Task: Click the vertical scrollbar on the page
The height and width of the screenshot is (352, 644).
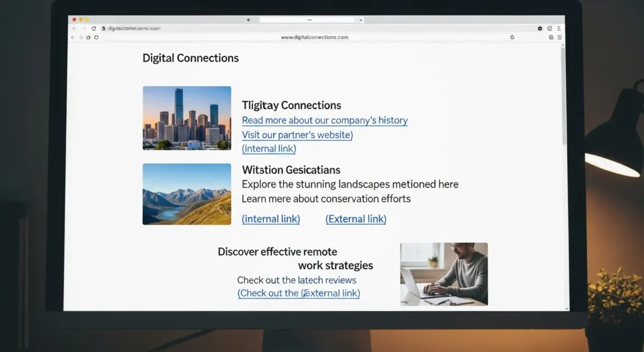Action: pos(563,94)
